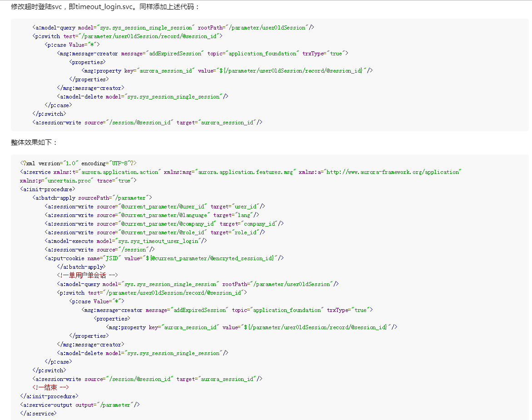Click the session-write line targeting role_id
Image resolution: width=532 pixels, height=420 pixels.
154,232
